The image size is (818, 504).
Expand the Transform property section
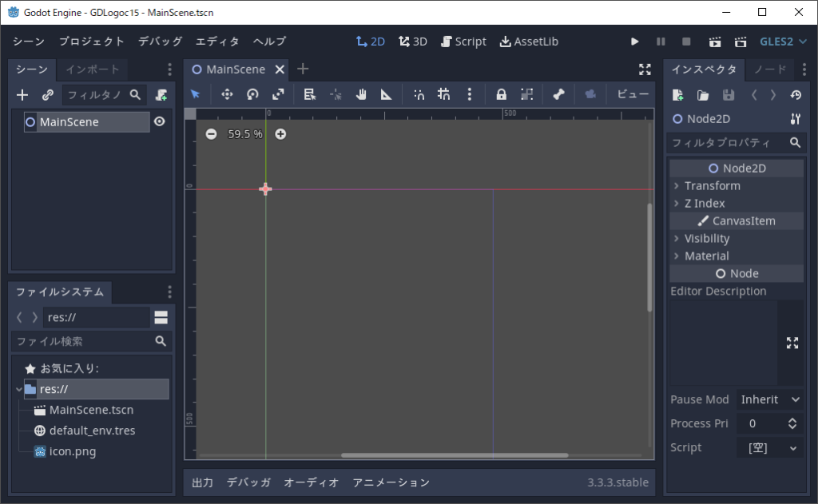[712, 186]
